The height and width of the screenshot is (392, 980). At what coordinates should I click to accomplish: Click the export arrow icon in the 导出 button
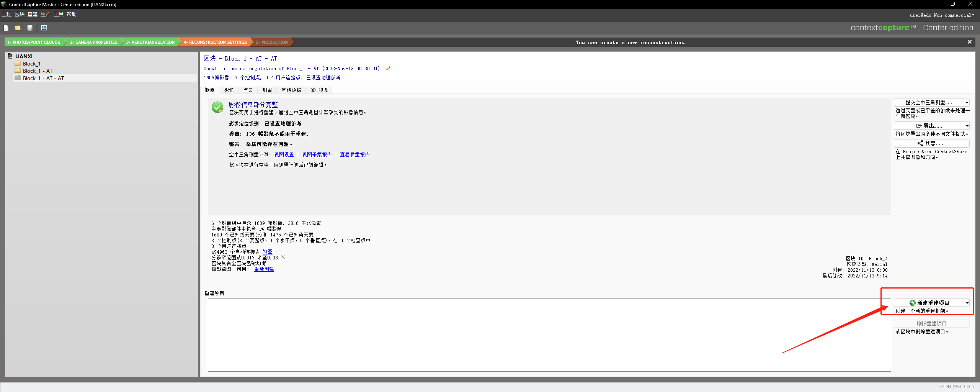coord(919,125)
